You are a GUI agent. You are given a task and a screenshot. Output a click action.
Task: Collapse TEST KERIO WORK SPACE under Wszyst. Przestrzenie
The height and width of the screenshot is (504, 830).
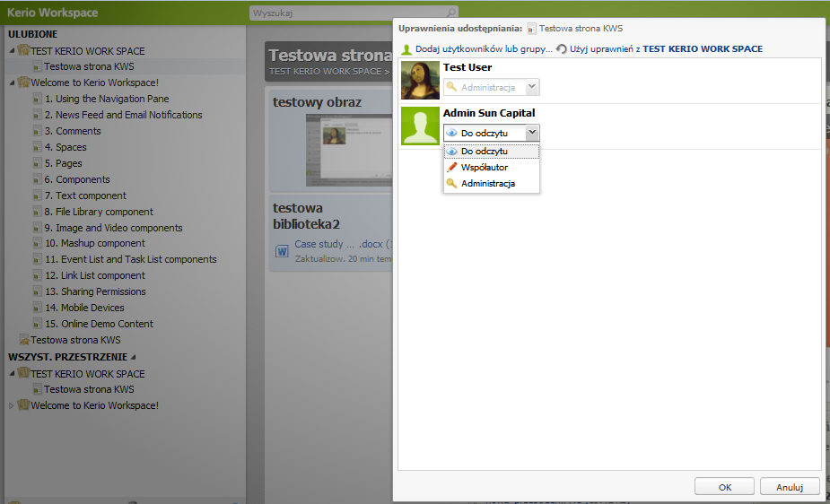(12, 373)
